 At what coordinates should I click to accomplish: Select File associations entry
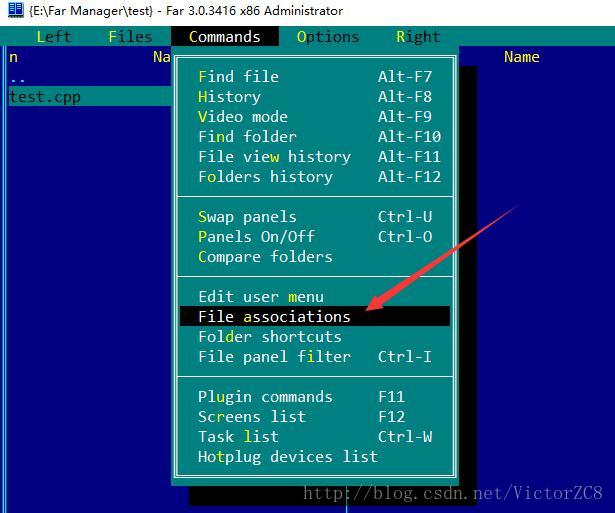[315, 316]
